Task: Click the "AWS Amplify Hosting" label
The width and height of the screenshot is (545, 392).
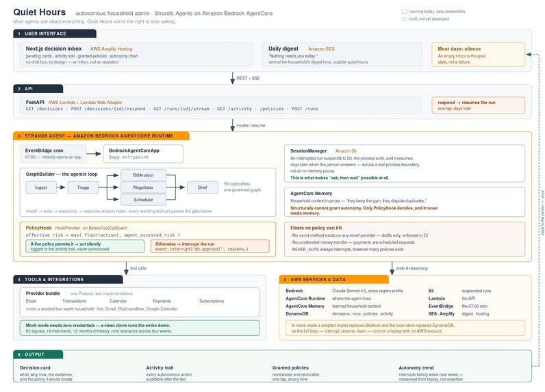Action: click(x=111, y=49)
